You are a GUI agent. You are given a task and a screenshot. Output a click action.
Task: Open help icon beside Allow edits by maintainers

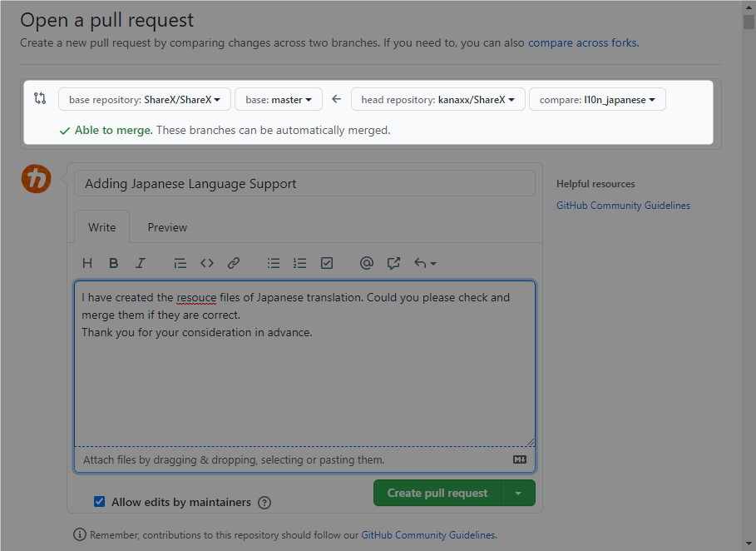264,503
